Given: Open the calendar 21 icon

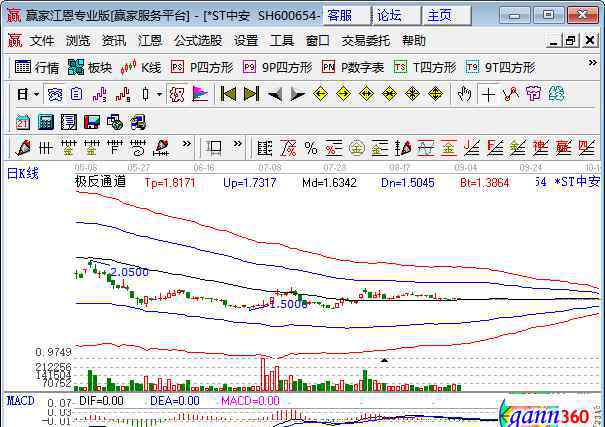Looking at the screenshot, I should [23, 122].
